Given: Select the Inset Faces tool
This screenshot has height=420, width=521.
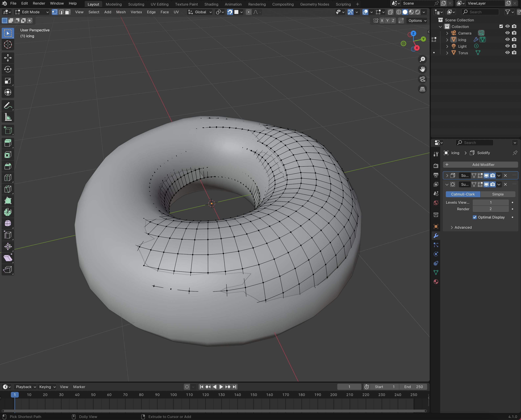Looking at the screenshot, I should tap(8, 155).
